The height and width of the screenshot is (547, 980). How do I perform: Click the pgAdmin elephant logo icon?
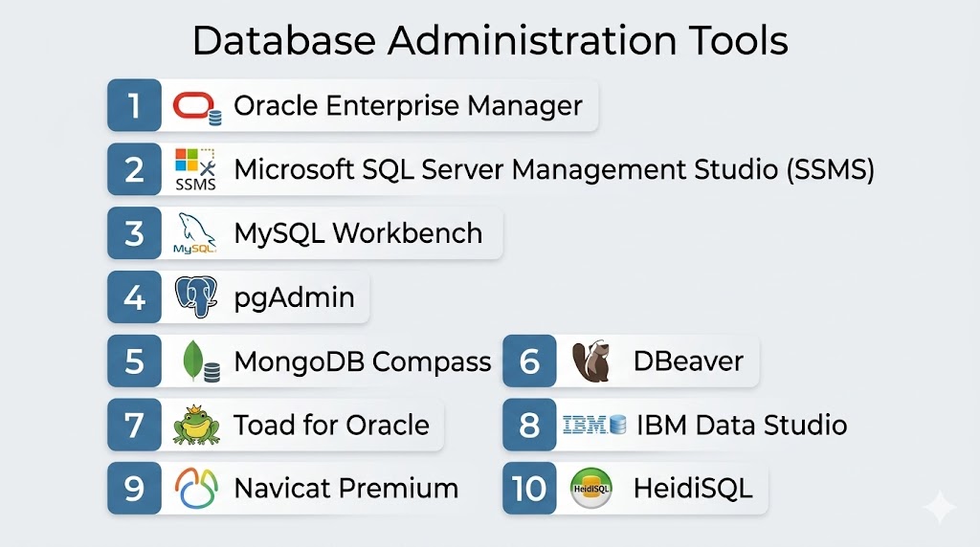pyautogui.click(x=196, y=297)
